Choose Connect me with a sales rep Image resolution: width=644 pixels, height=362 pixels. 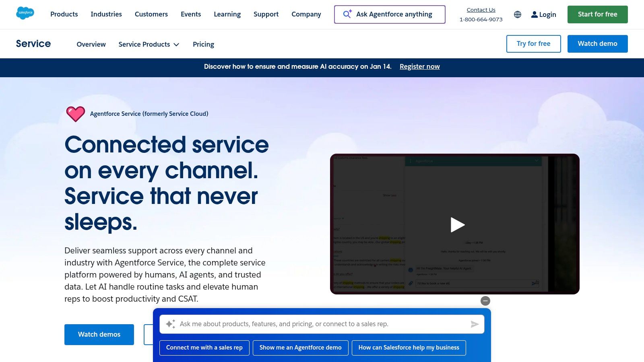pos(204,348)
